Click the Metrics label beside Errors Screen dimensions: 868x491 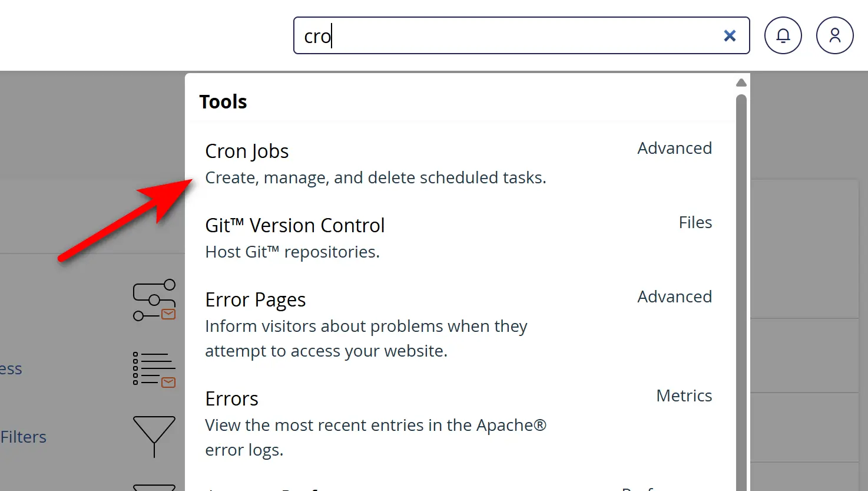(x=684, y=396)
